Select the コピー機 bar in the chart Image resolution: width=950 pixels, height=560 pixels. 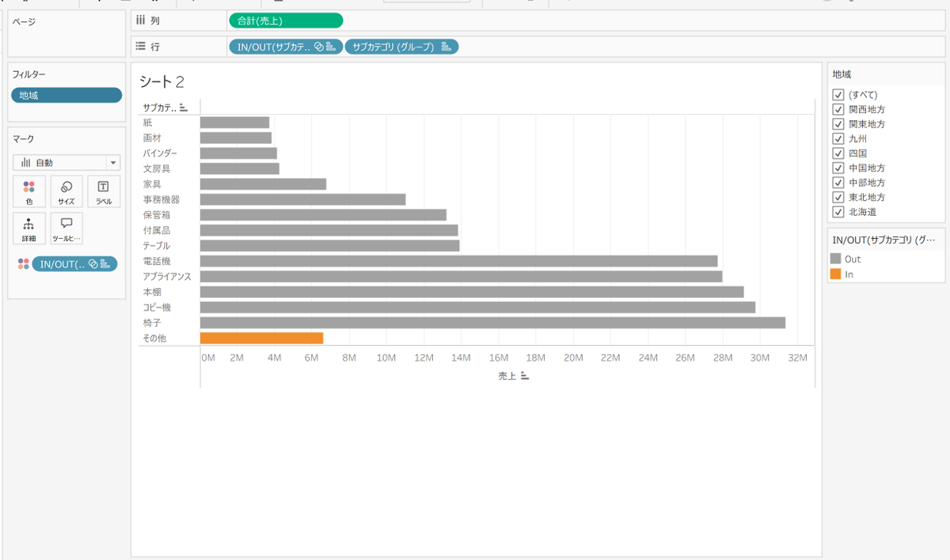tap(478, 307)
